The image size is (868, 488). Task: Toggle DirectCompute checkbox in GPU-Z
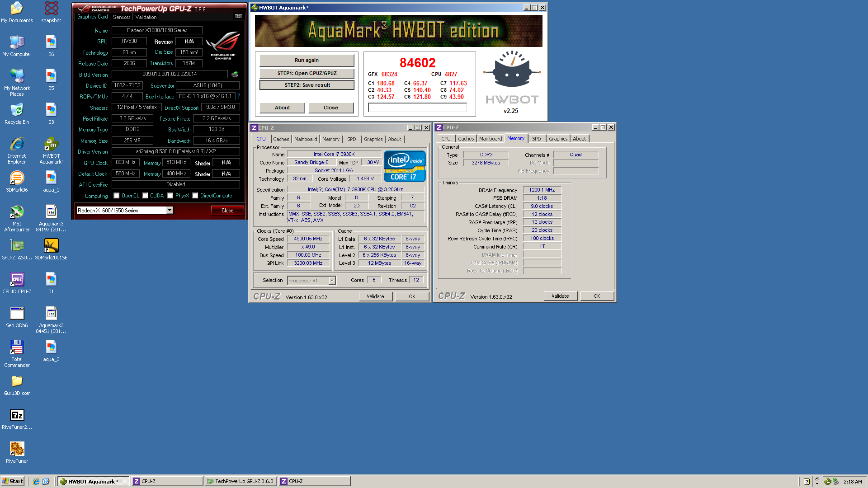195,196
